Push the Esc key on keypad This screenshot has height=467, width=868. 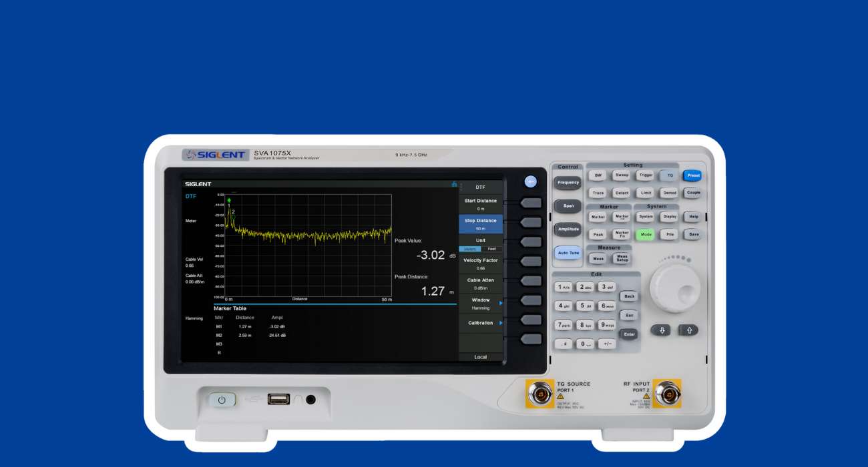coord(628,314)
